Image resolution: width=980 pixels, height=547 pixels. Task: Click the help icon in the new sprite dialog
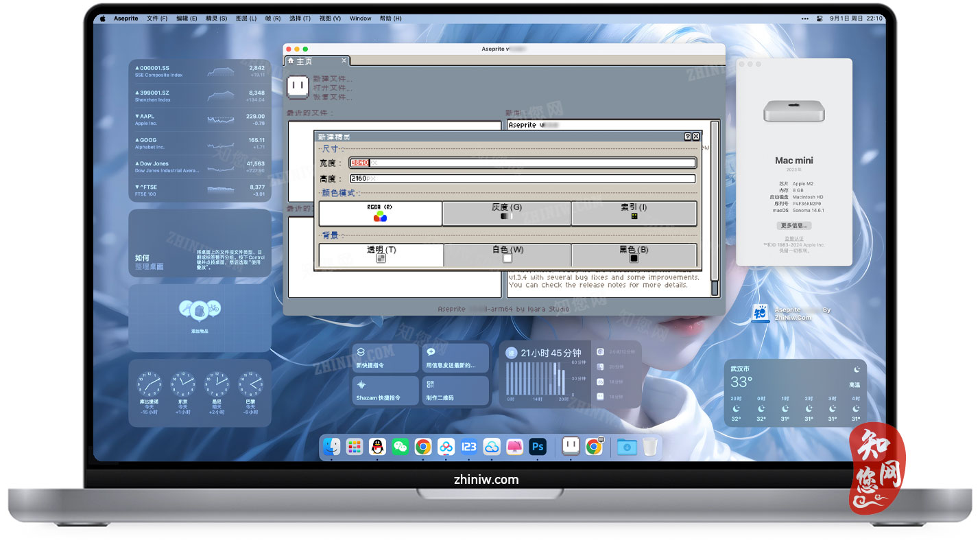688,137
